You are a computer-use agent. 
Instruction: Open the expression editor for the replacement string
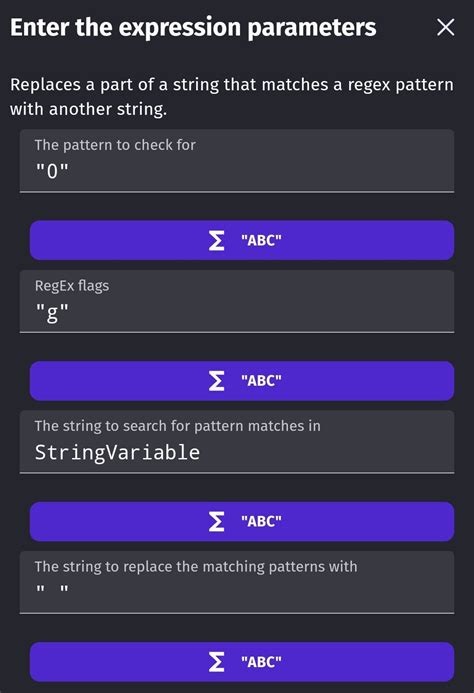coord(242,662)
